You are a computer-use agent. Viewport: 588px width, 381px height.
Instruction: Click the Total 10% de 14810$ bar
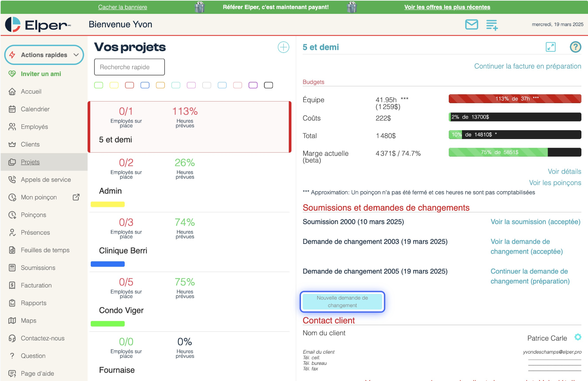(515, 134)
